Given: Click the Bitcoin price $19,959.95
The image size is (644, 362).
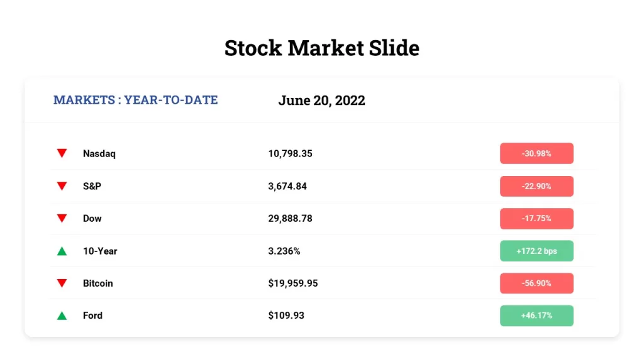Looking at the screenshot, I should coord(293,283).
